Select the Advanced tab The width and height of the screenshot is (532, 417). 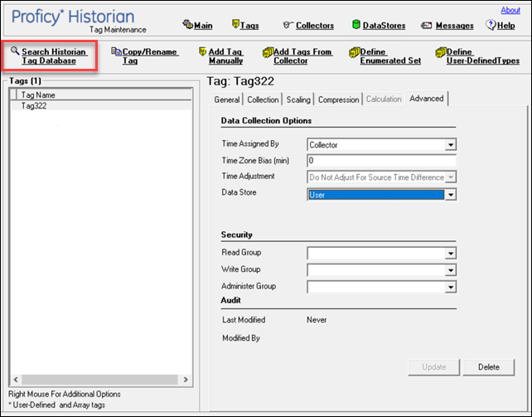pos(427,99)
